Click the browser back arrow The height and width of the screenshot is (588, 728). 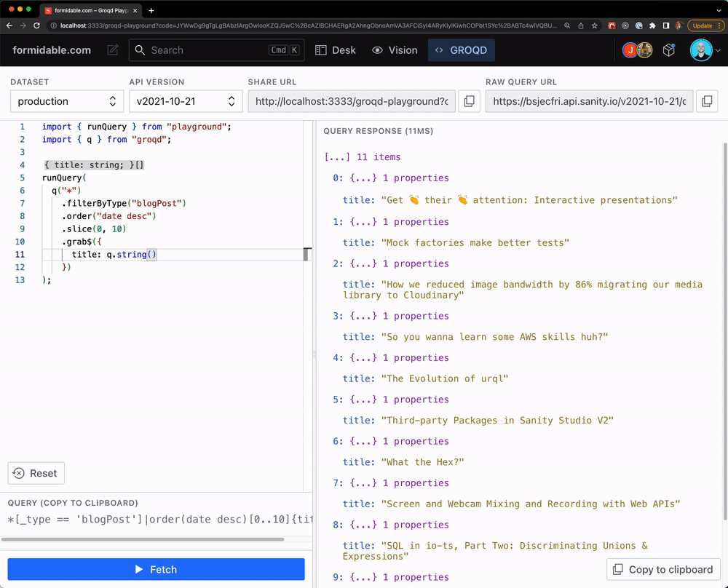click(x=9, y=25)
